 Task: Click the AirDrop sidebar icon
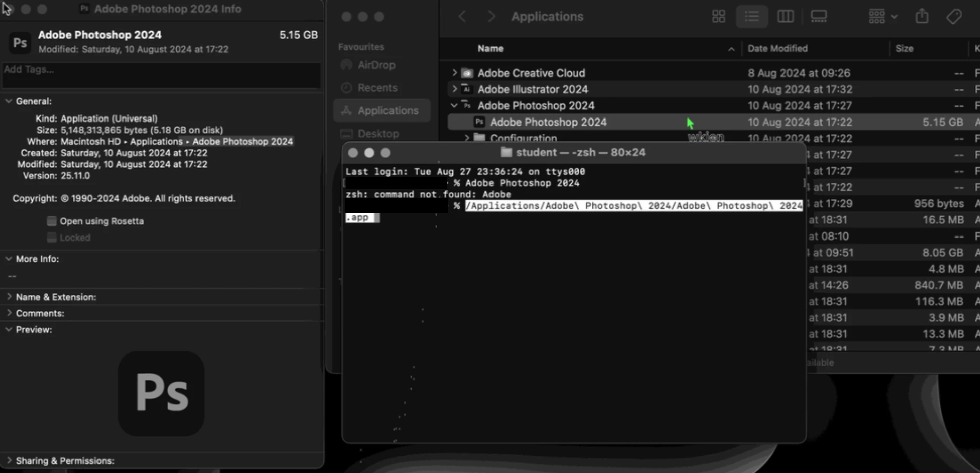click(x=346, y=65)
